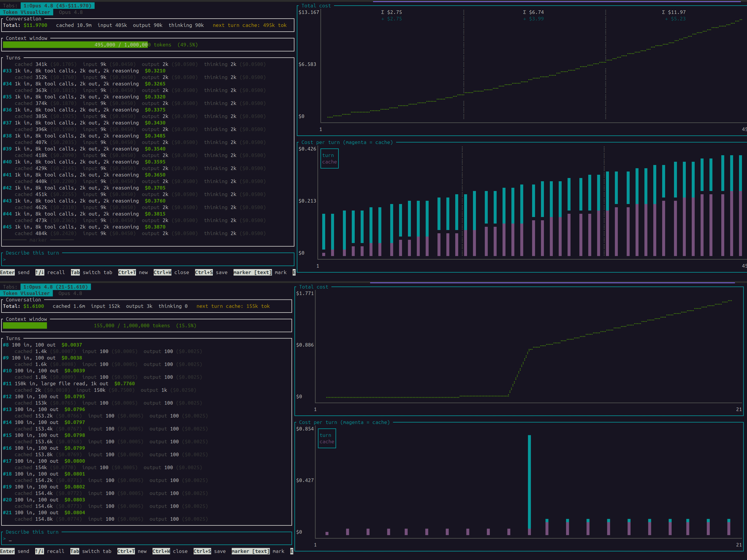Select the 1:Opus 4.8 (21·$1.610) tab
This screenshot has width=747, height=560.
(x=55, y=287)
